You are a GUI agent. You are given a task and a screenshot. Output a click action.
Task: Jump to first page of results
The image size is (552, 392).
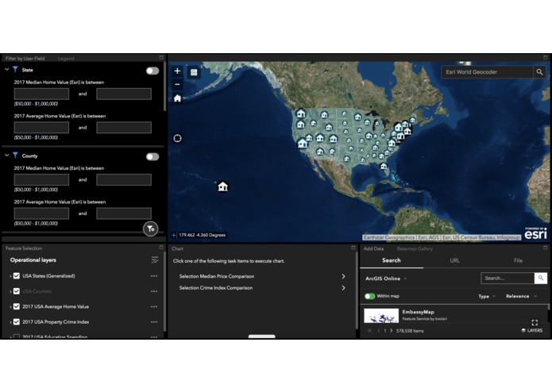tap(369, 331)
